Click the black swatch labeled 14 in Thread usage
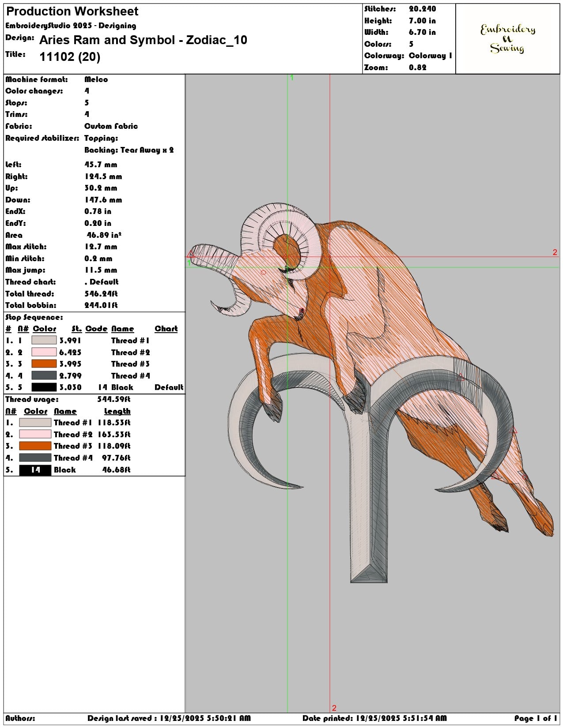 point(35,470)
